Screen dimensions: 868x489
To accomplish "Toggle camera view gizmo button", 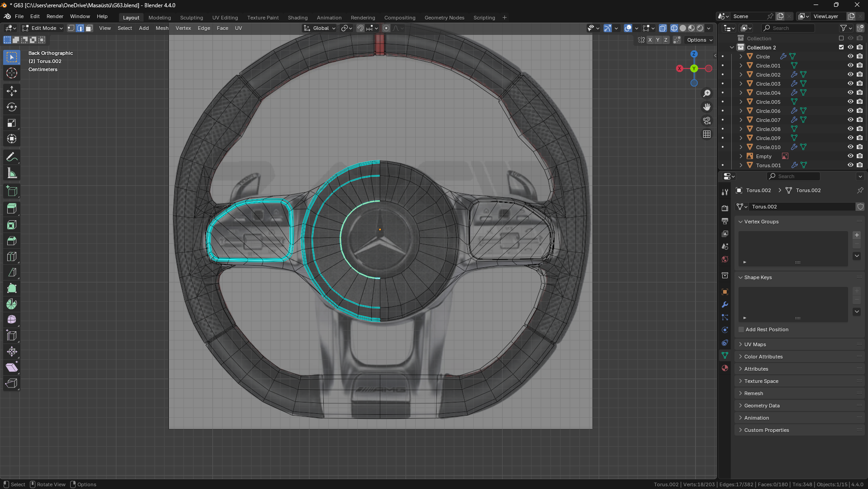I will coord(706,121).
